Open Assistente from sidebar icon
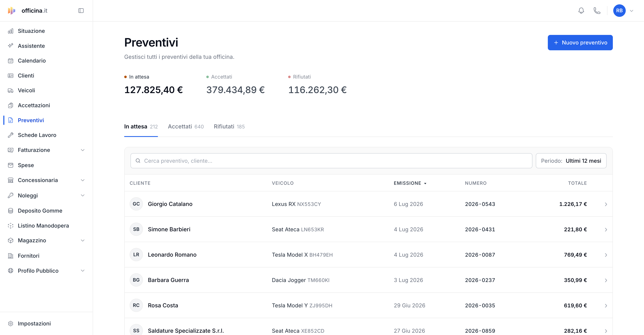This screenshot has height=335, width=644. (x=11, y=46)
